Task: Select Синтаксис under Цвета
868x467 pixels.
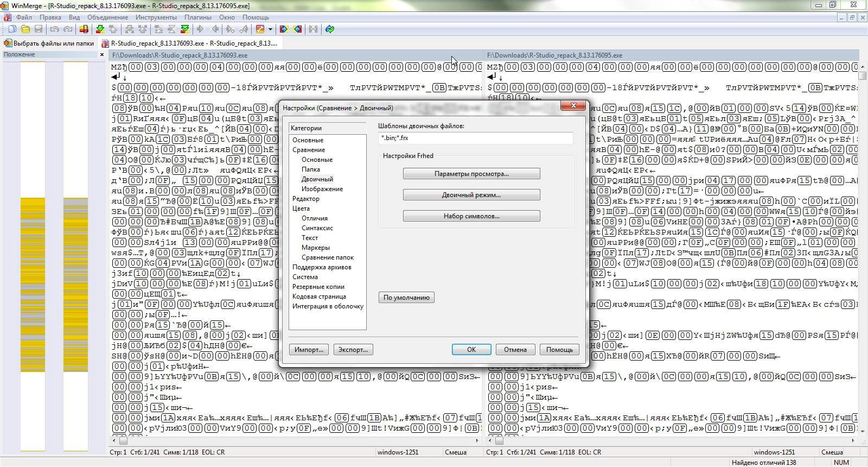Action: point(317,228)
